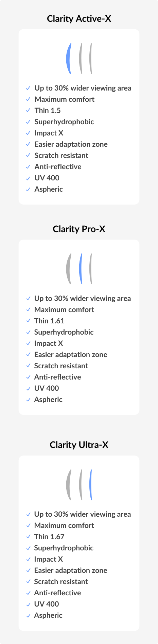Click UV 400 in the Active-X card
This screenshot has width=158, height=644.
47,178
